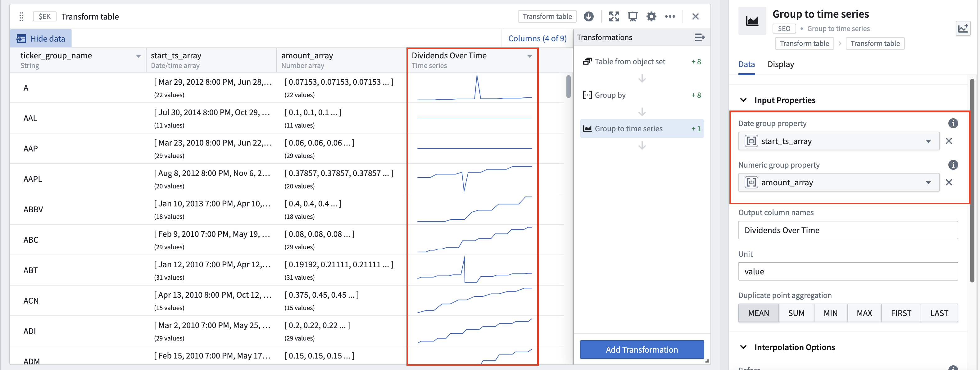Open the start_ts_array date group dropdown
Viewport: 980px width, 370px height.
pyautogui.click(x=838, y=141)
